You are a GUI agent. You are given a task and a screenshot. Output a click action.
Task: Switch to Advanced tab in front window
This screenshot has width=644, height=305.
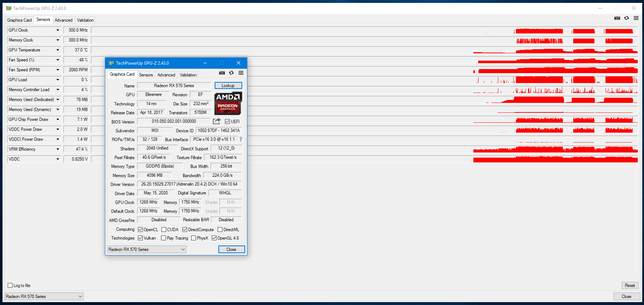point(166,75)
